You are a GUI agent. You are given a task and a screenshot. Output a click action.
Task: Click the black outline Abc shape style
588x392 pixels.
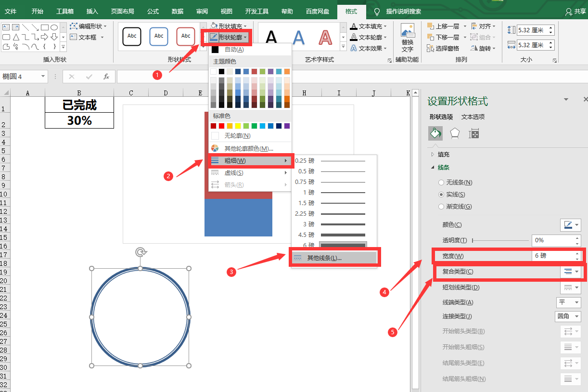tap(132, 36)
